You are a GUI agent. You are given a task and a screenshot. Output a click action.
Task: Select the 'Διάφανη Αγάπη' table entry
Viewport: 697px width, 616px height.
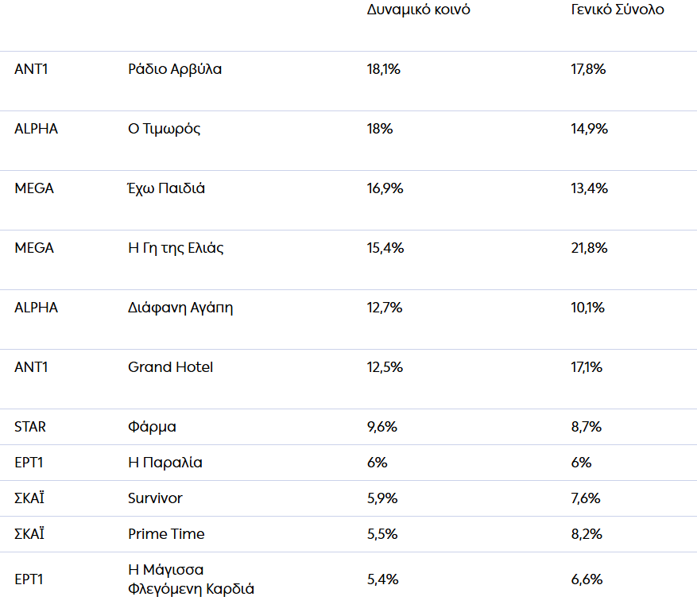click(x=180, y=308)
